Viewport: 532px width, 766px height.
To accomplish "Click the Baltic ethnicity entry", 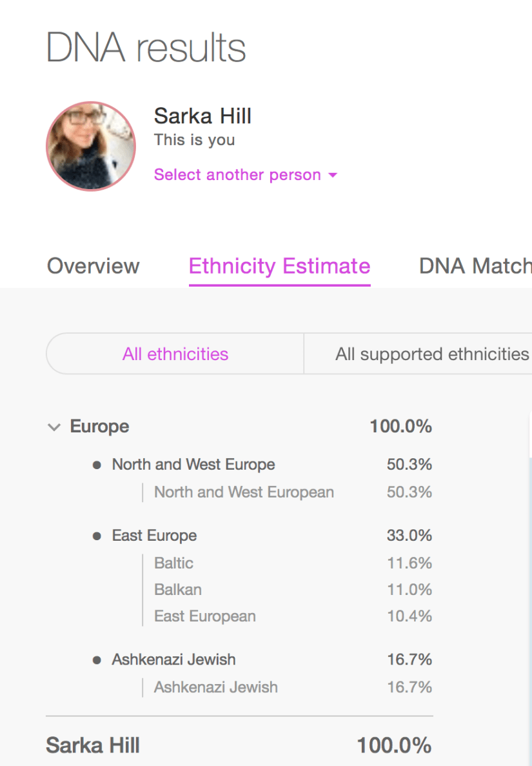I will [173, 563].
